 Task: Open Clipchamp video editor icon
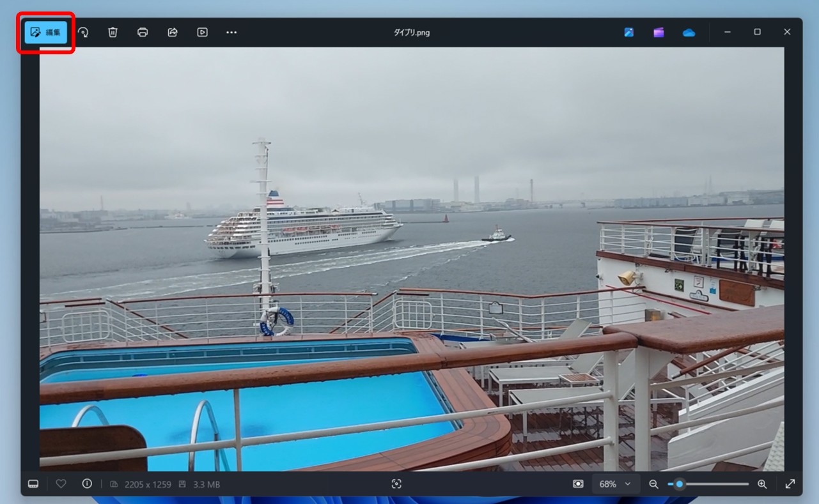point(659,32)
